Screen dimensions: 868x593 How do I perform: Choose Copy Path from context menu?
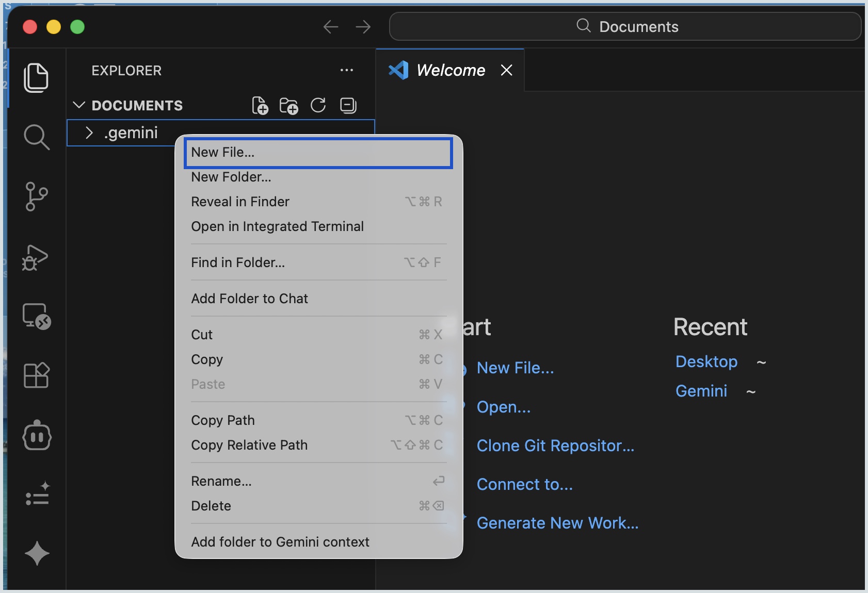click(318, 420)
